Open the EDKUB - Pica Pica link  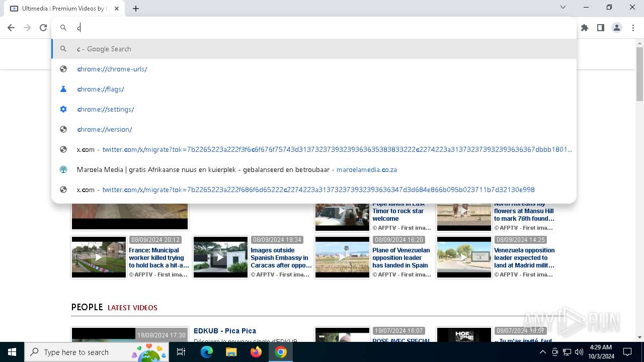tap(225, 331)
